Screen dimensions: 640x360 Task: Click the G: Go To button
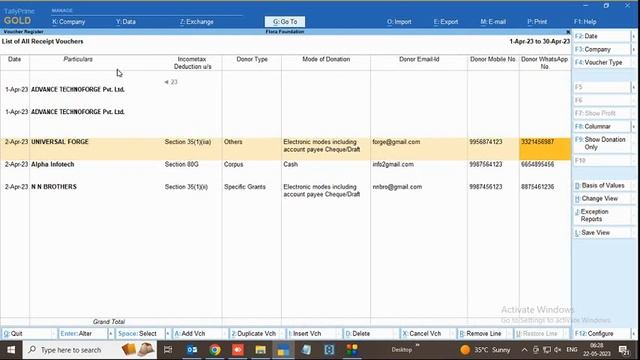click(x=285, y=22)
